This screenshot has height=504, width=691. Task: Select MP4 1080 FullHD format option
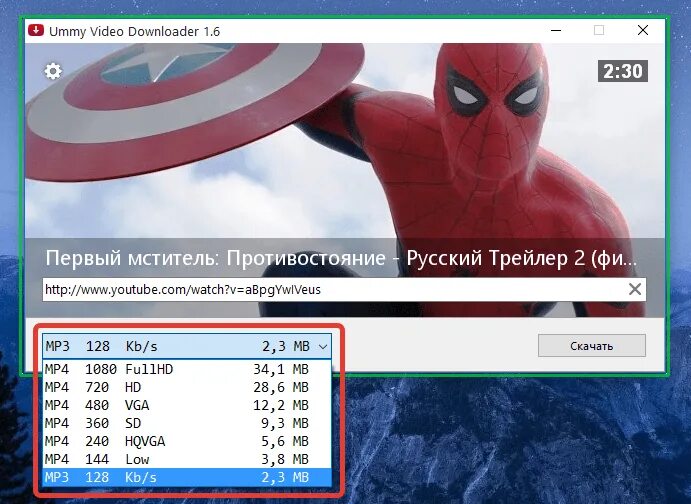click(x=187, y=369)
